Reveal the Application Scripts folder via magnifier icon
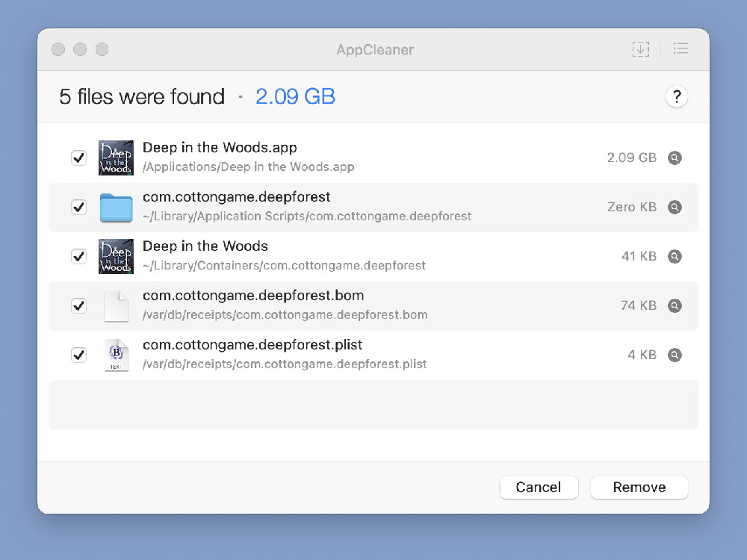Image resolution: width=747 pixels, height=560 pixels. point(675,207)
